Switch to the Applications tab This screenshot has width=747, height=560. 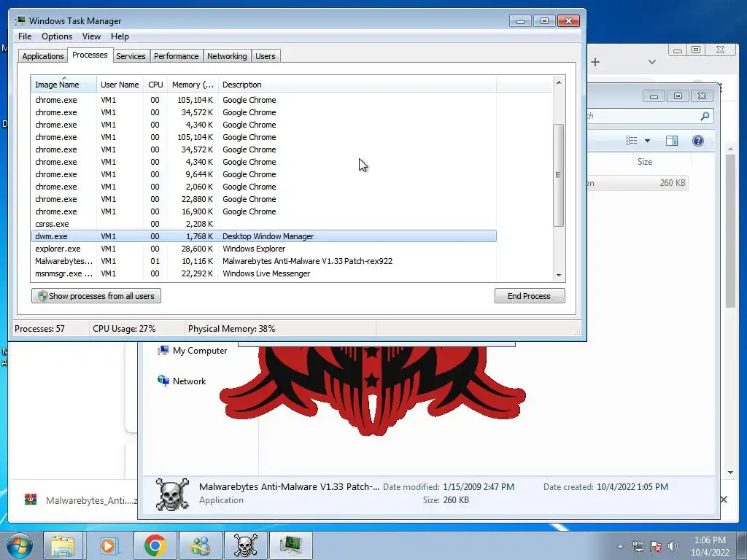pos(43,56)
